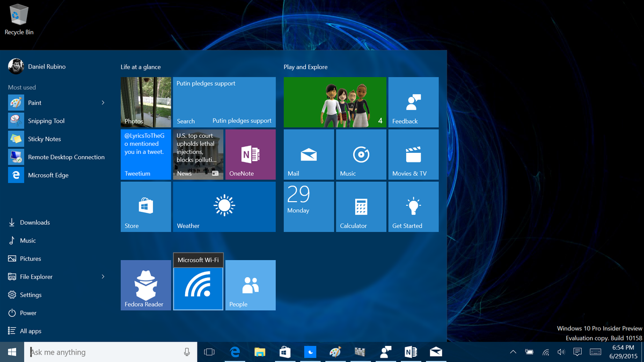This screenshot has height=362, width=644.
Task: Open the News tile
Action: click(198, 154)
